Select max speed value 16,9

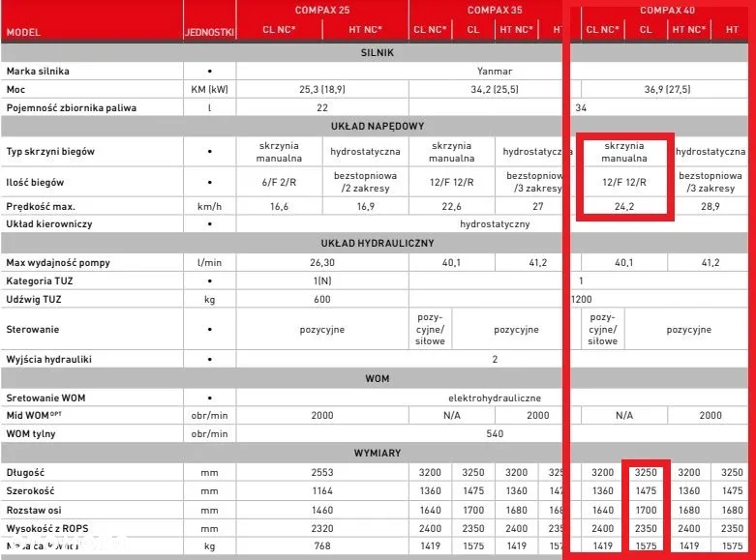click(366, 206)
